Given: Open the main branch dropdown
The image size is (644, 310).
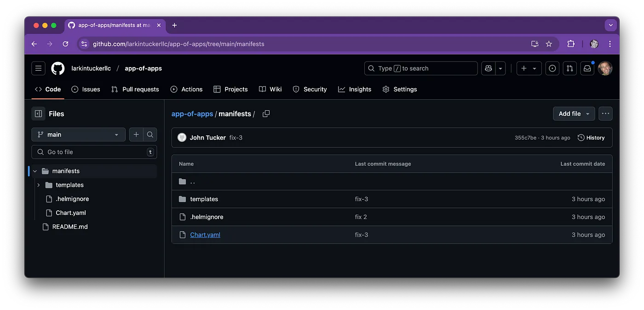Looking at the screenshot, I should (x=78, y=135).
